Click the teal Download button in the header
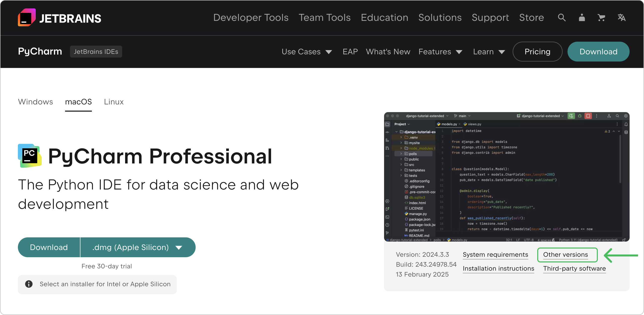Screen dimensions: 644x315 598,52
